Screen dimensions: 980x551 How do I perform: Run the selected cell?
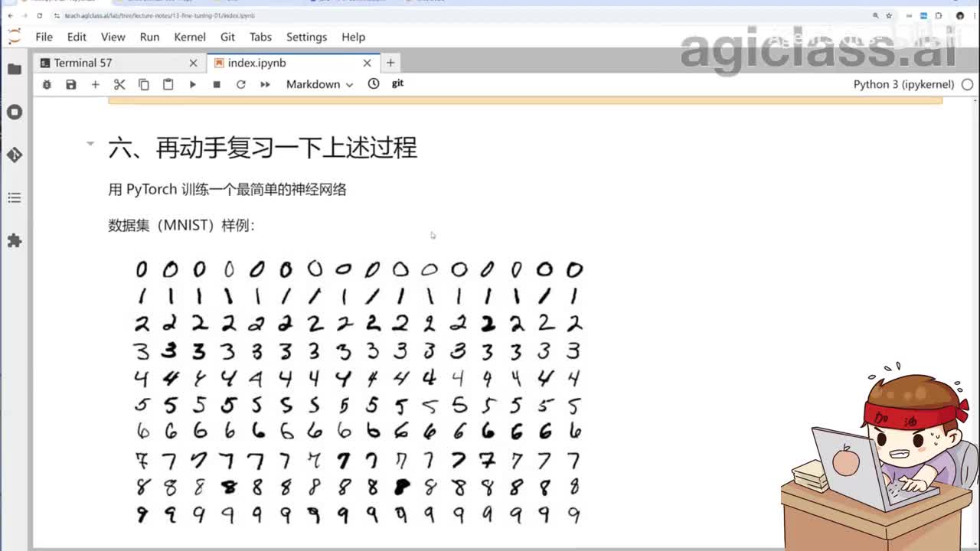pyautogui.click(x=193, y=84)
